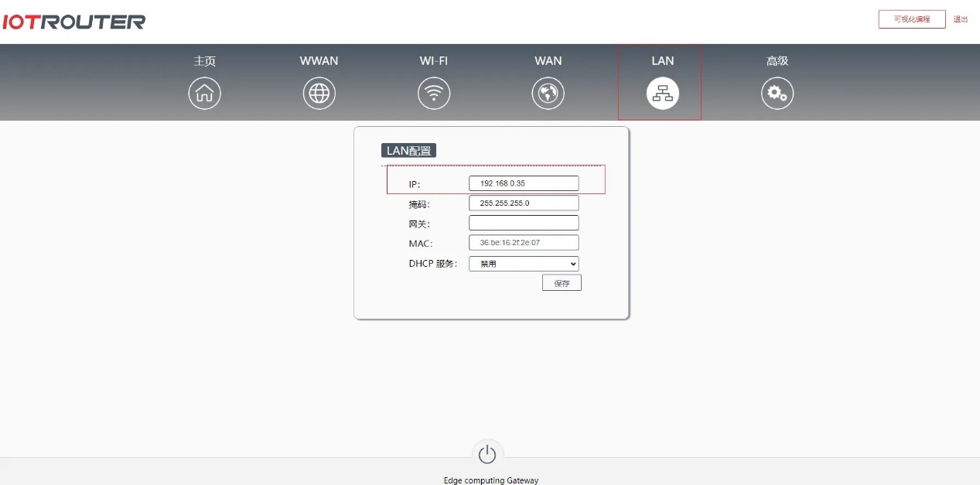Switch to the 主页 tab label

pos(204,61)
